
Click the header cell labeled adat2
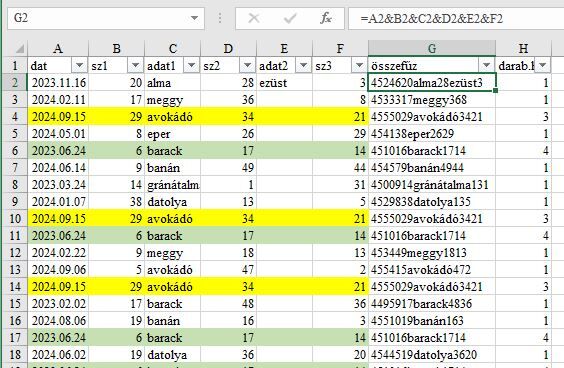pos(284,66)
